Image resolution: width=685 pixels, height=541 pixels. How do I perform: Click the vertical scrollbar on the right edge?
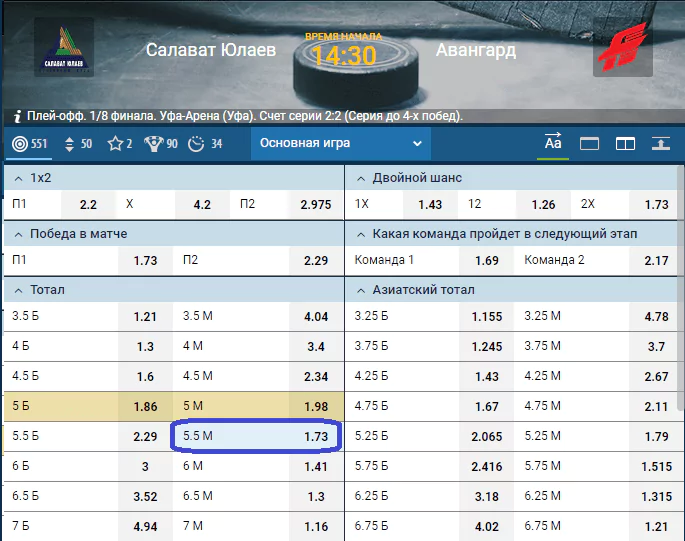point(681,288)
